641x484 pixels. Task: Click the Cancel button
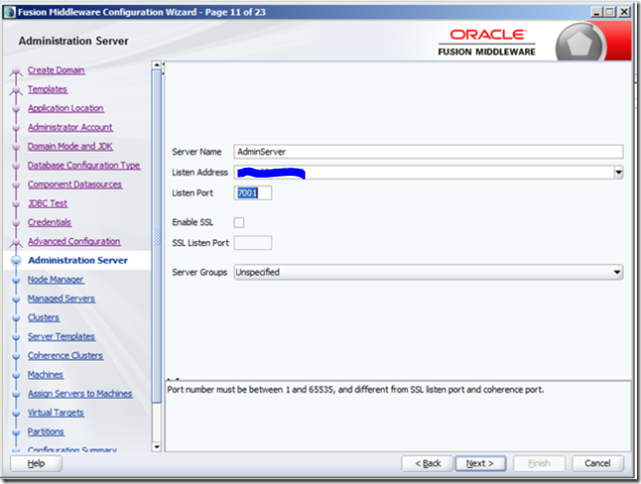(x=598, y=464)
